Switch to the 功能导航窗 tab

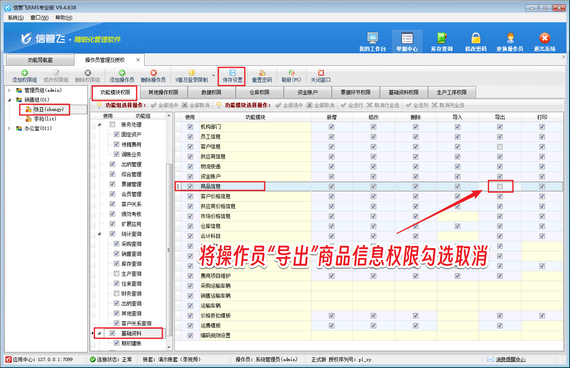[40, 60]
